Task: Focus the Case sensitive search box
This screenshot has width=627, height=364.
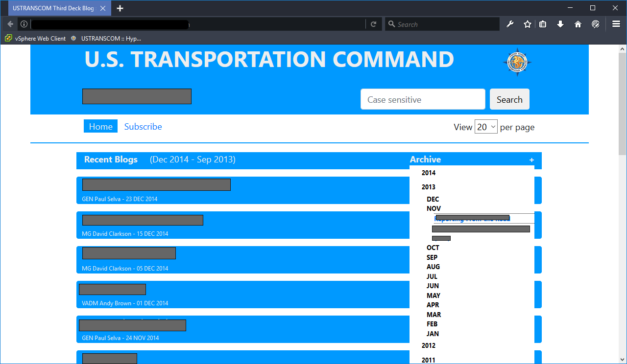Action: (x=423, y=99)
